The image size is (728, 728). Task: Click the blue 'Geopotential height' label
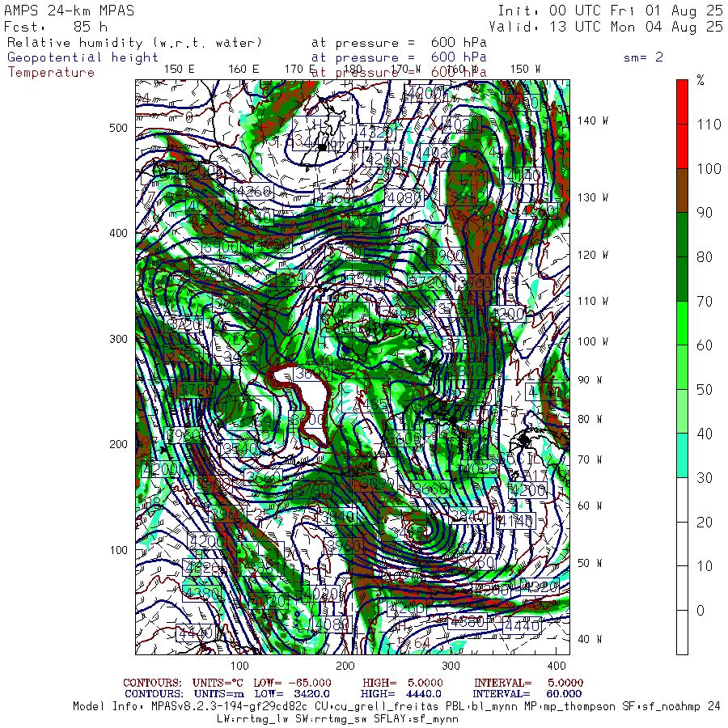click(x=83, y=57)
